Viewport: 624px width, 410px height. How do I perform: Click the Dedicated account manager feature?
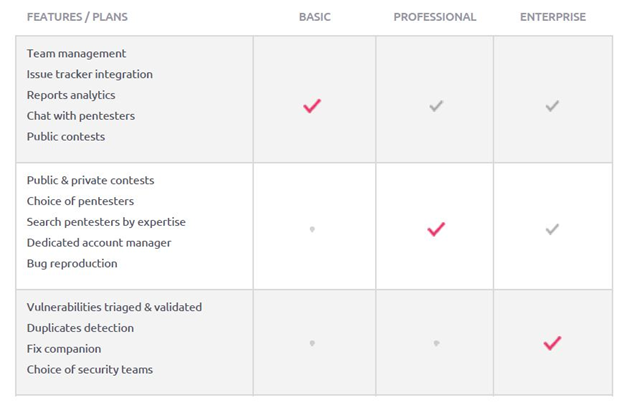99,243
